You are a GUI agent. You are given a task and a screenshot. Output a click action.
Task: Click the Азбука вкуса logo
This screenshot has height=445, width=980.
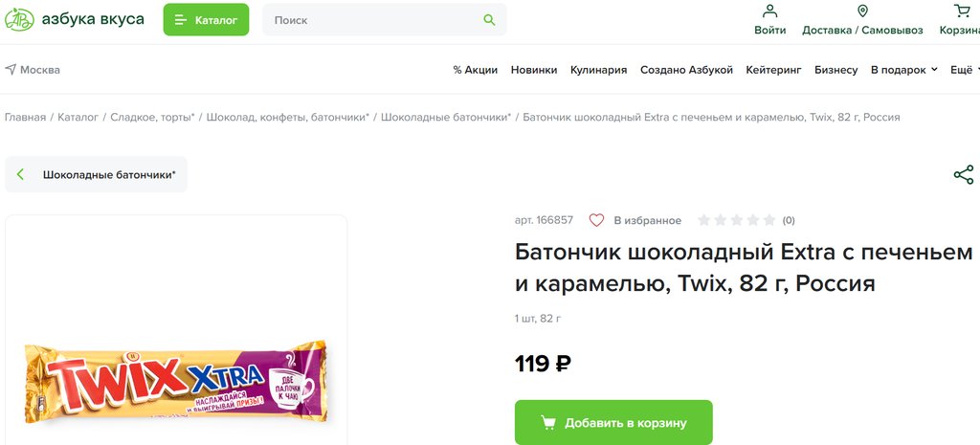pyautogui.click(x=75, y=19)
